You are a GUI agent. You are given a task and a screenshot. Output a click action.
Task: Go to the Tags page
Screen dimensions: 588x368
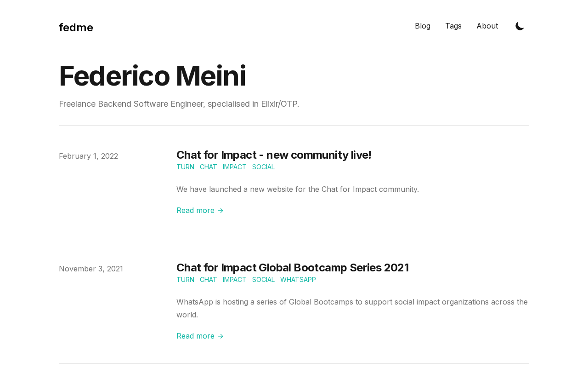coord(453,26)
